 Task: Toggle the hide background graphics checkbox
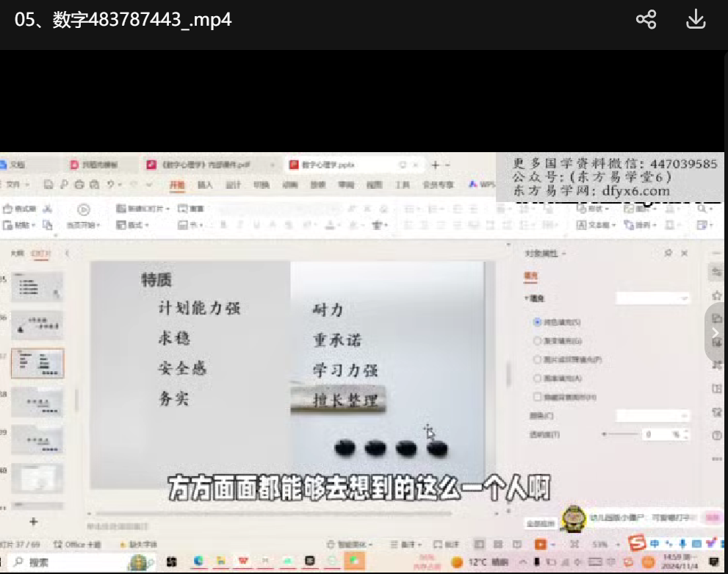pyautogui.click(x=537, y=397)
